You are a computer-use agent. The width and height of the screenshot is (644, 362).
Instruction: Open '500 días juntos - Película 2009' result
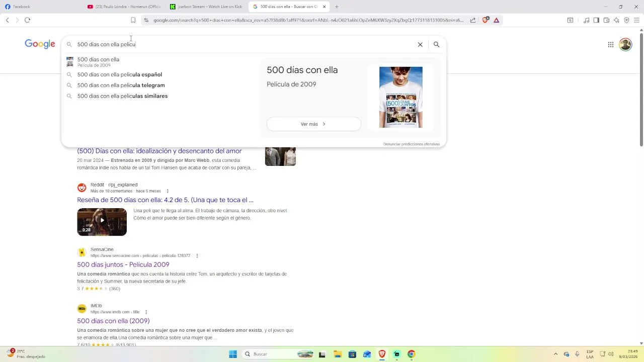(x=123, y=264)
